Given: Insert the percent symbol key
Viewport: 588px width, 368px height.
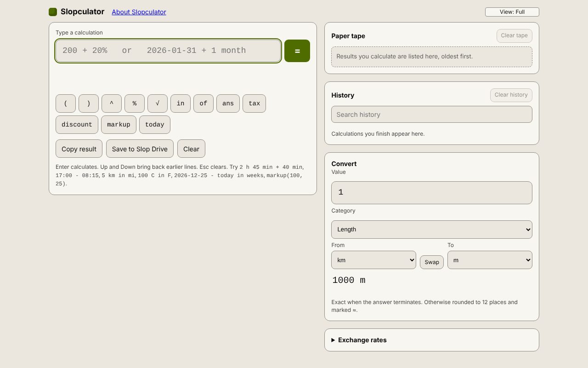Looking at the screenshot, I should (x=135, y=103).
